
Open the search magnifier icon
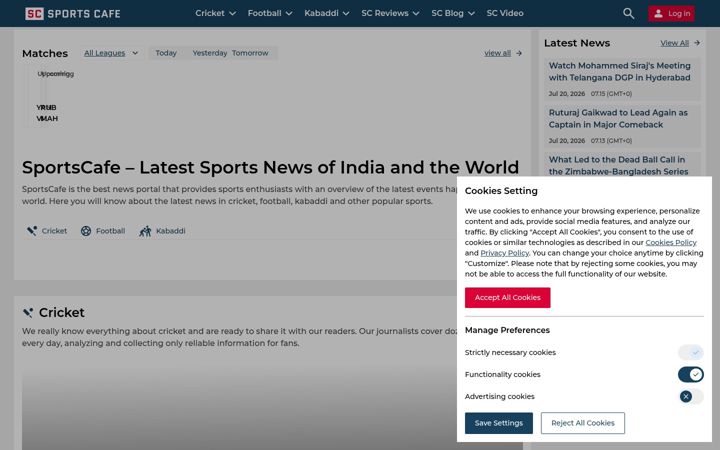[x=628, y=13]
